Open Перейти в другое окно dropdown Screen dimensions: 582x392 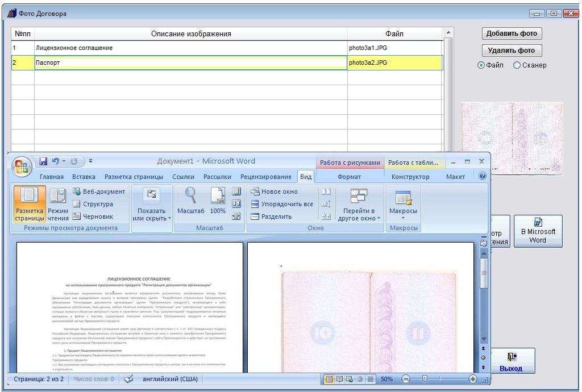359,205
